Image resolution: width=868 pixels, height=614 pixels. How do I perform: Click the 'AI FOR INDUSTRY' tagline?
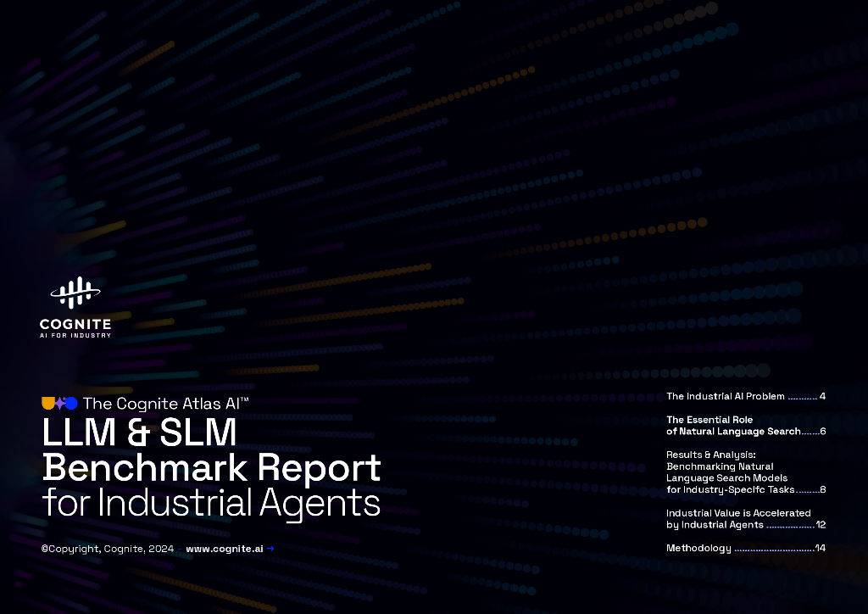(x=75, y=336)
